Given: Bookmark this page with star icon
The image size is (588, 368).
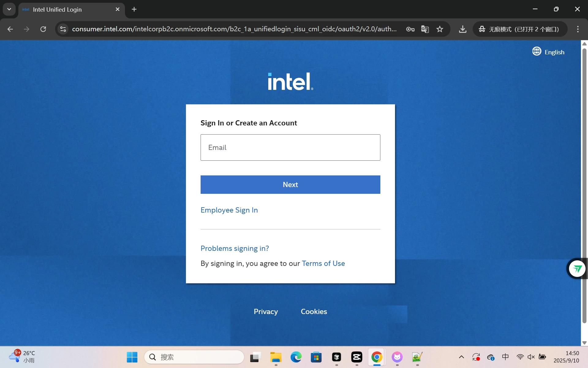Looking at the screenshot, I should [440, 29].
